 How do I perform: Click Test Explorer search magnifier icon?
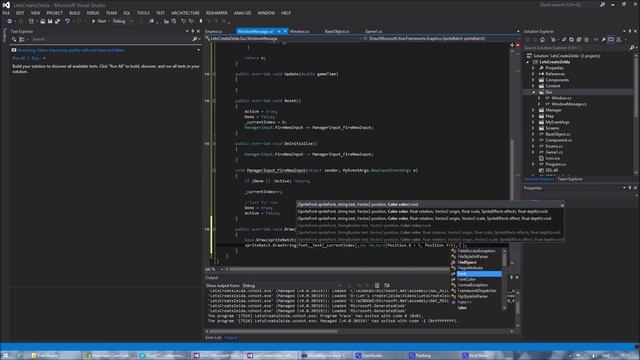(x=195, y=39)
